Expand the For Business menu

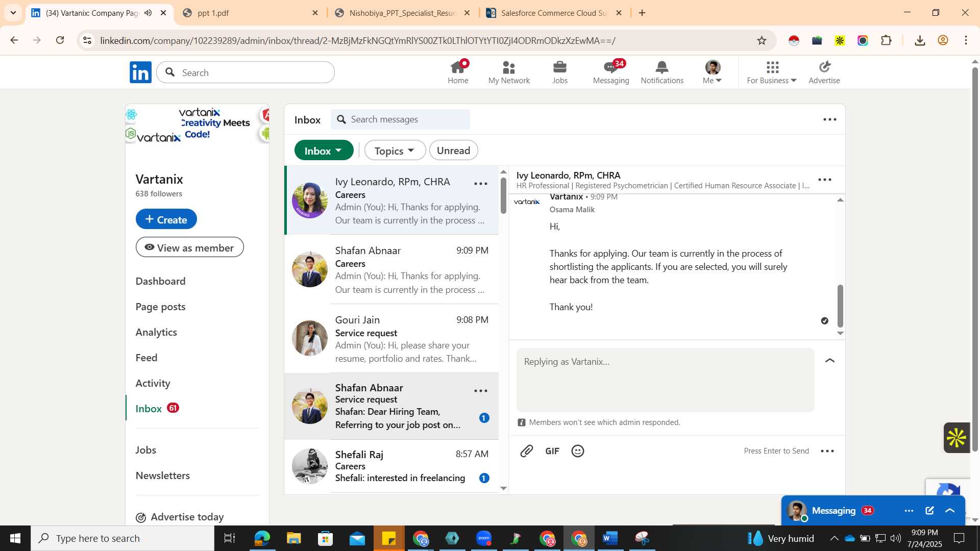pyautogui.click(x=772, y=72)
